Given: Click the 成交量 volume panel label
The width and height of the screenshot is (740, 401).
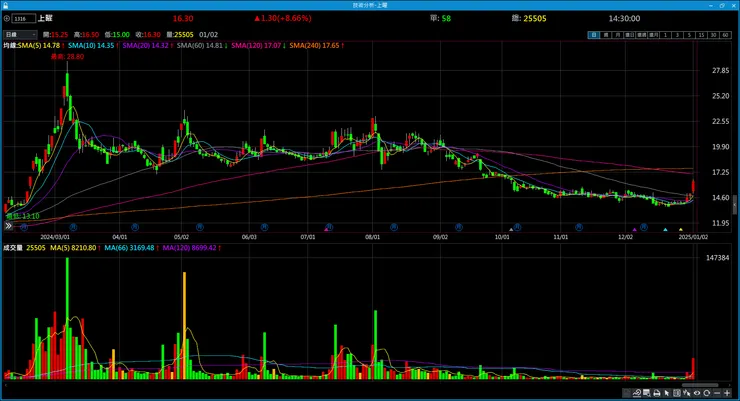Looking at the screenshot, I should point(13,248).
